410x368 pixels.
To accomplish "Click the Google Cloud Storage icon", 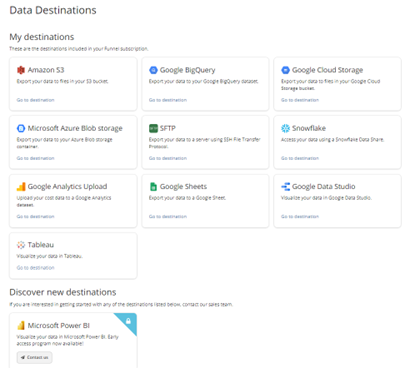I will coord(285,70).
